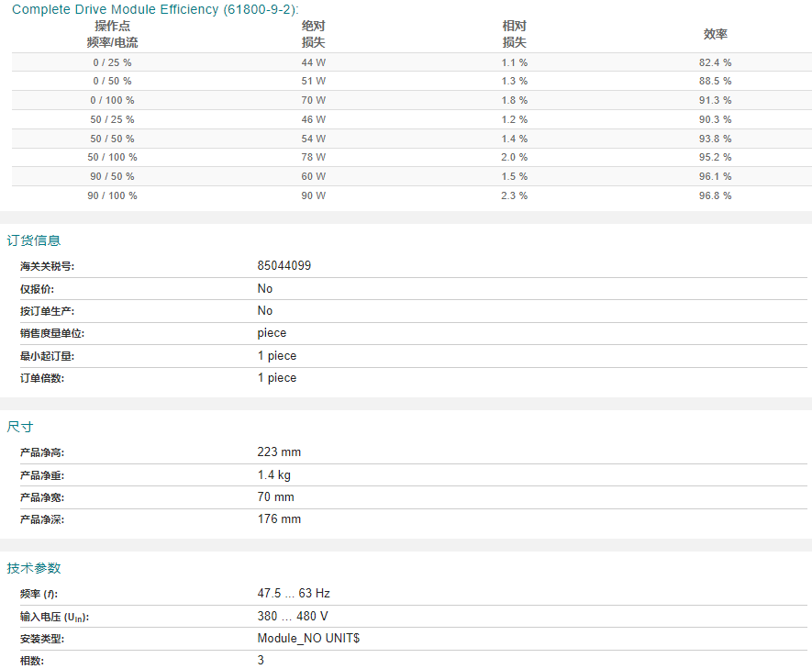The height and width of the screenshot is (669, 812).
Task: Select the 订货信息 section heading
Action: [x=34, y=240]
